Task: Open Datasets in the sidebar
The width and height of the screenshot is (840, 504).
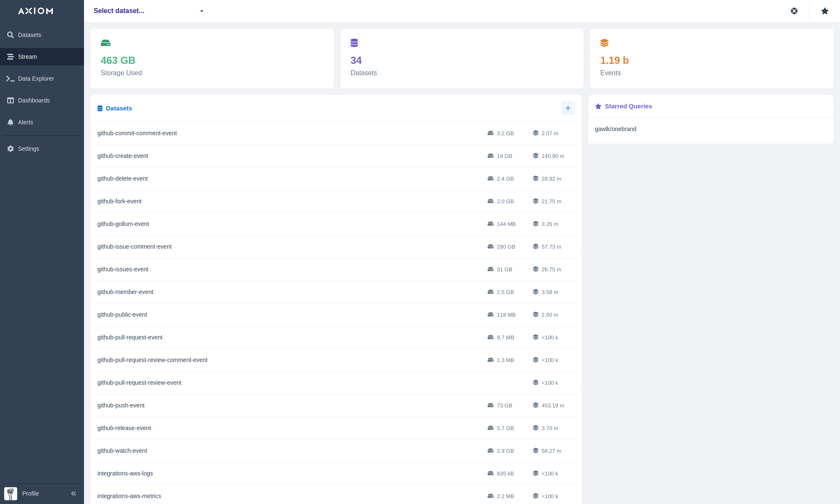Action: [x=29, y=35]
